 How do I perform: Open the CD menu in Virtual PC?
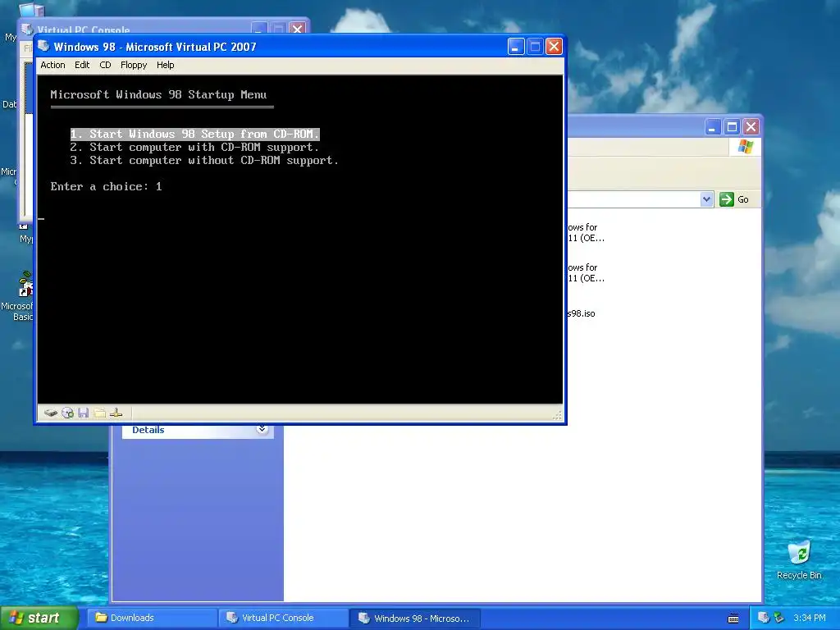point(105,65)
